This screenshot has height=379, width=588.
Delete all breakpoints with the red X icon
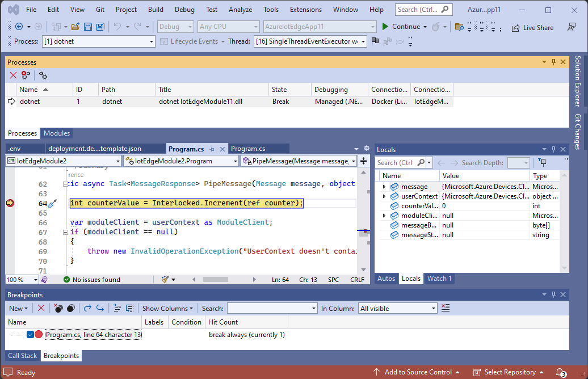coord(41,308)
